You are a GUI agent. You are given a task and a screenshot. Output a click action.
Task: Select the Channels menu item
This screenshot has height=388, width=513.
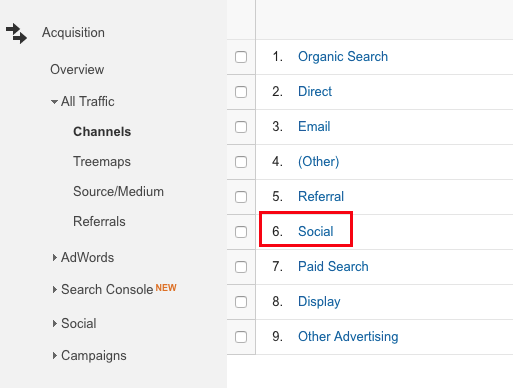(102, 132)
